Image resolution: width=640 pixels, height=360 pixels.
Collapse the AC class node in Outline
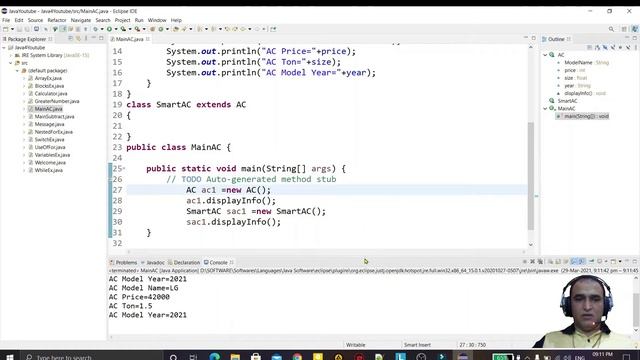tap(545, 55)
